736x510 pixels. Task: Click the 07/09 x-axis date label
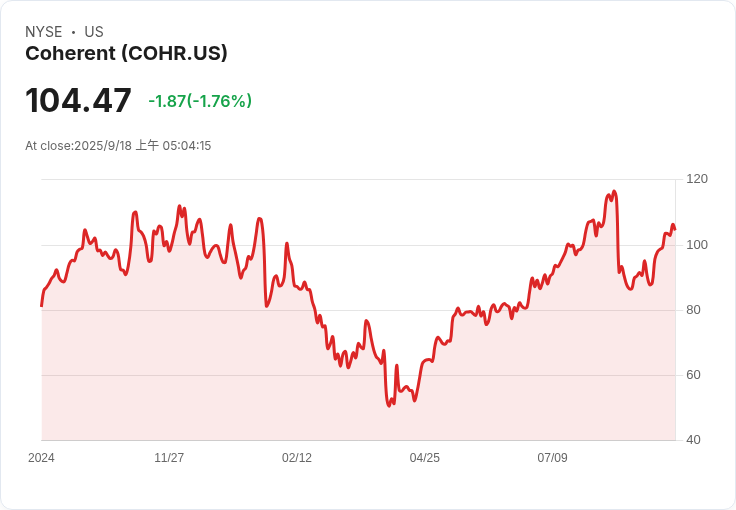552,458
